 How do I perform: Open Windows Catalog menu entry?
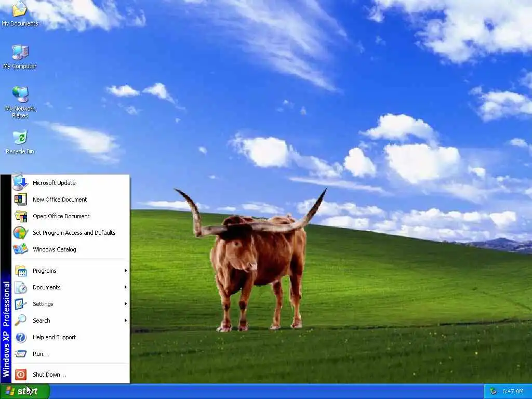71,249
